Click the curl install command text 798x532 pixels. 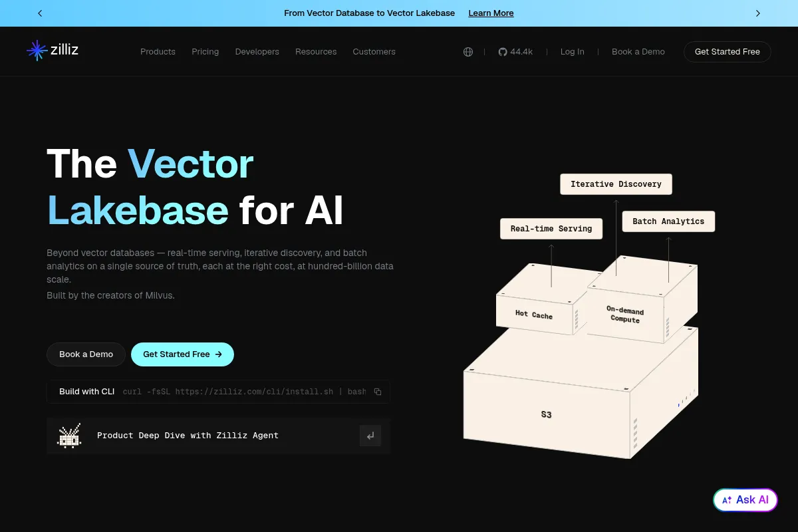[x=244, y=392]
